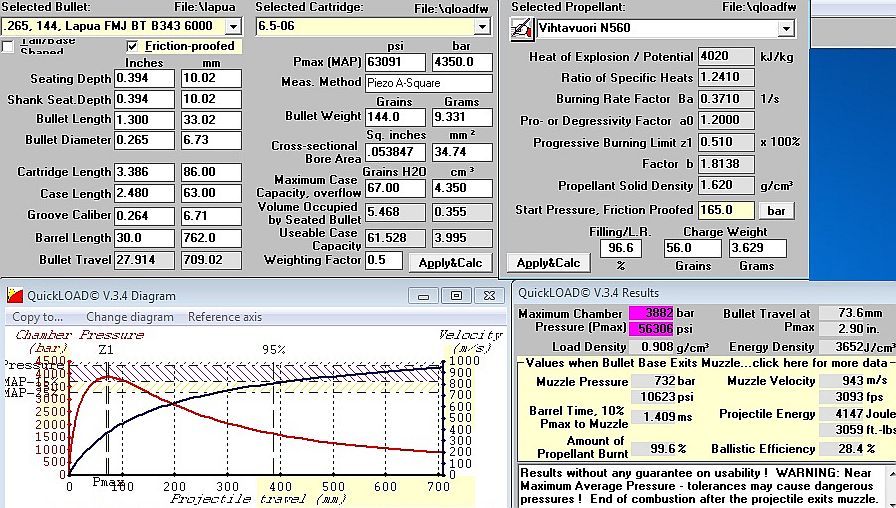Screen dimensions: 896x508
Task: Minimize the QuickLOAD Diagram window
Action: tap(423, 295)
